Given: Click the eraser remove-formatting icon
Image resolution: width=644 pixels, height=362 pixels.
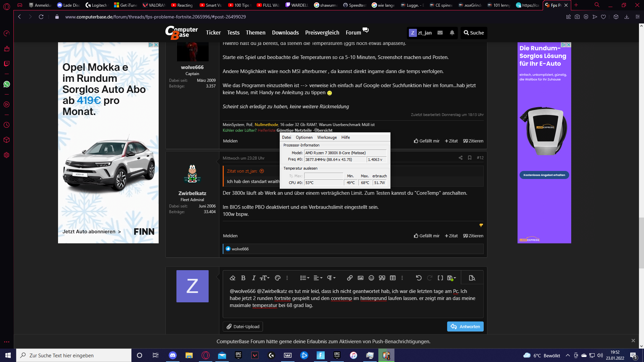Looking at the screenshot, I should (232, 278).
